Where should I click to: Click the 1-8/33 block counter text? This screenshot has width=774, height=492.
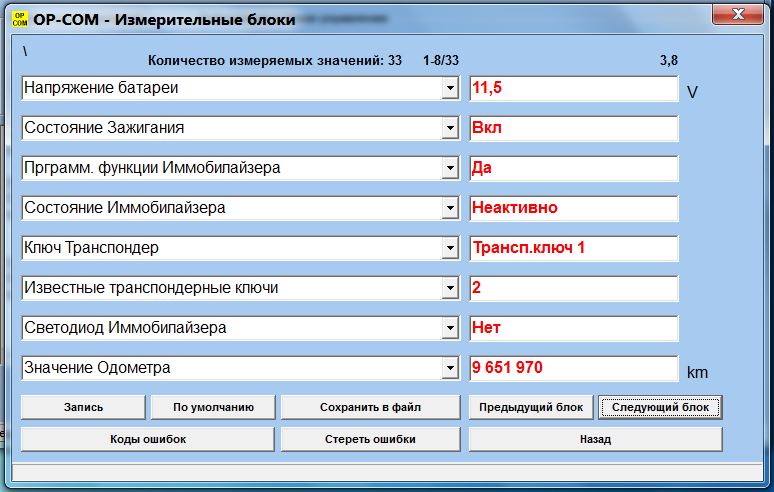[441, 61]
